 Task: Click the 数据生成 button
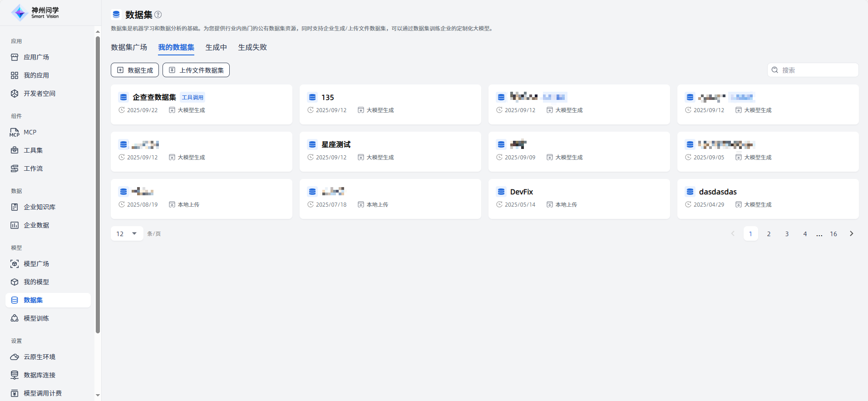click(x=135, y=70)
